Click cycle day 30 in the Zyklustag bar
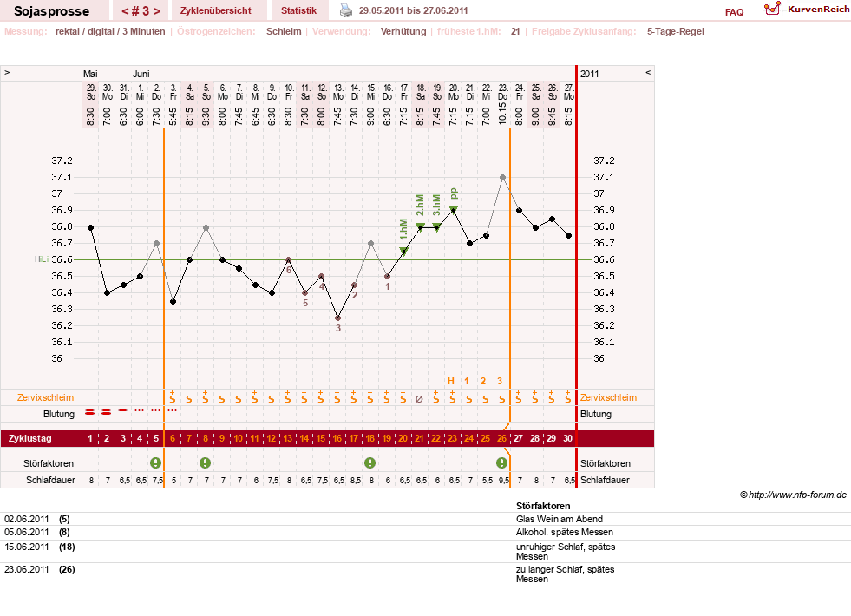Image resolution: width=851 pixels, height=616 pixels. click(x=567, y=438)
